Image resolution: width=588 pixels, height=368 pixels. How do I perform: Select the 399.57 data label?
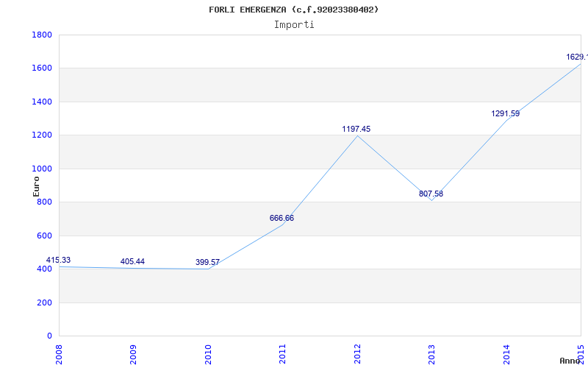(207, 262)
